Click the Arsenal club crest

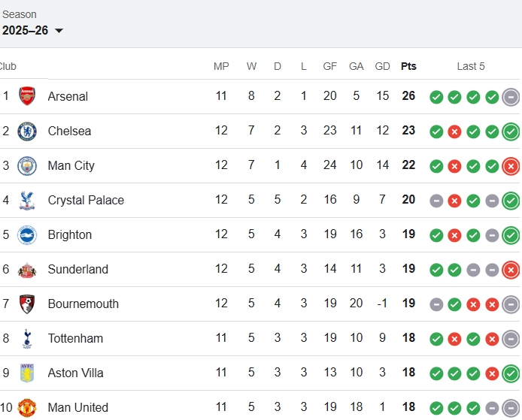click(27, 96)
